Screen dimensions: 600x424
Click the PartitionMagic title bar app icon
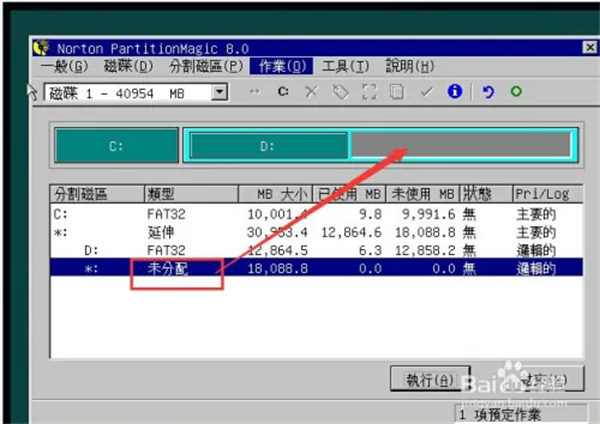click(41, 48)
